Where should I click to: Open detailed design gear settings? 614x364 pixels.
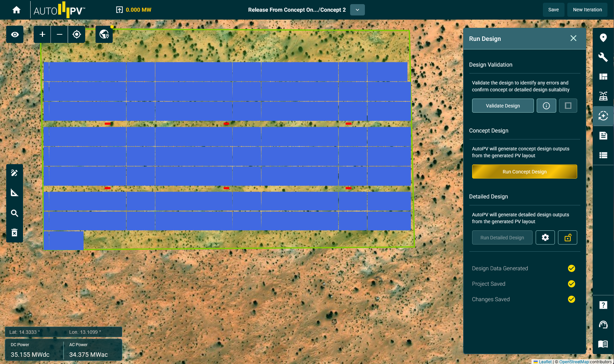coord(545,238)
